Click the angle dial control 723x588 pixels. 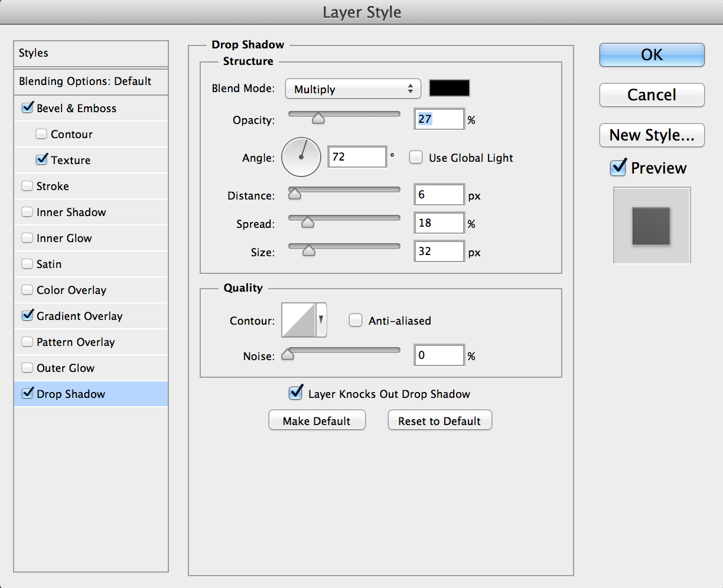[x=301, y=157]
